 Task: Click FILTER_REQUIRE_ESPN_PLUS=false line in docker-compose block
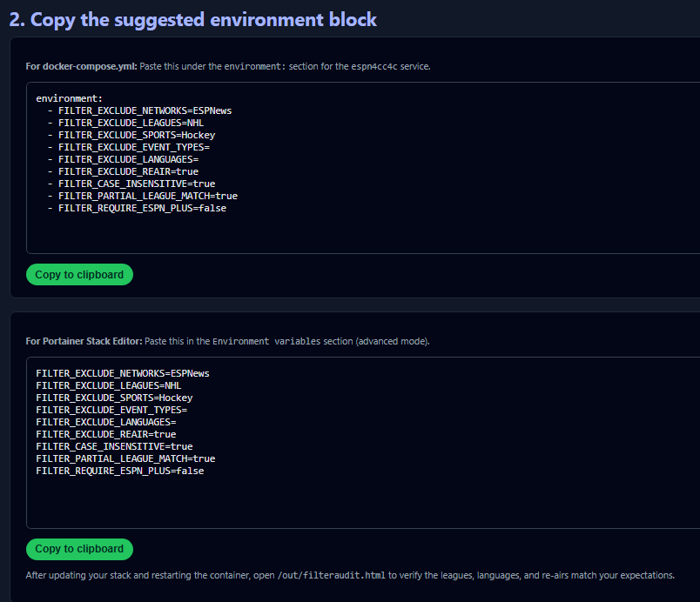142,208
